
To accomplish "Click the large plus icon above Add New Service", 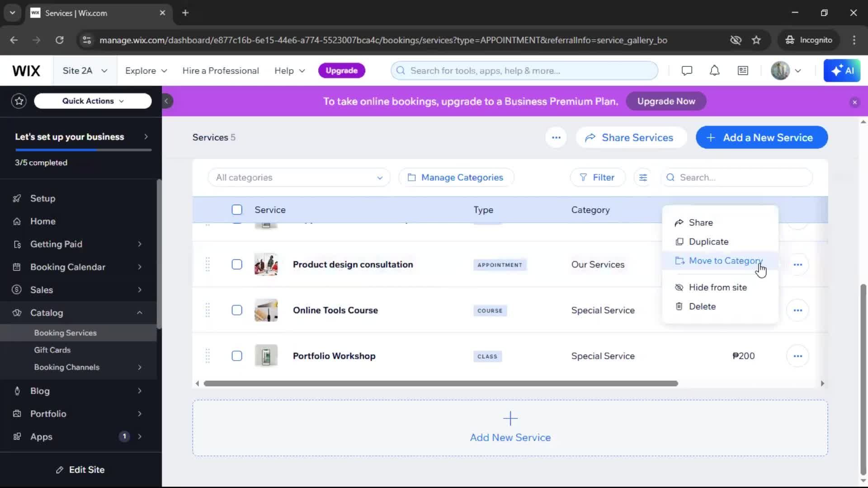I will click(x=510, y=418).
